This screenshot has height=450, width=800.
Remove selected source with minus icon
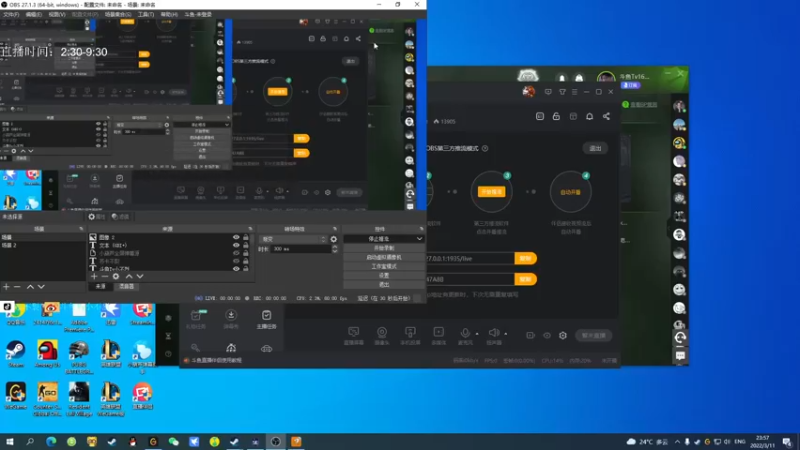105,276
